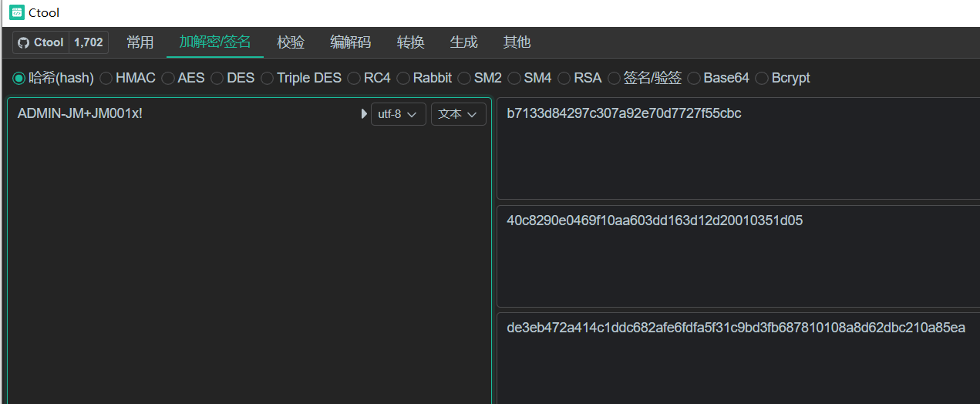
Task: Open the 常用 tab
Action: point(140,42)
